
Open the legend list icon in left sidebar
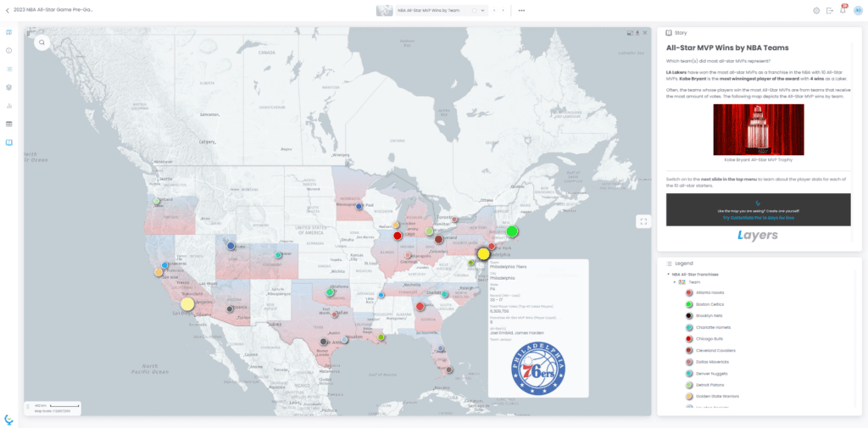point(8,69)
